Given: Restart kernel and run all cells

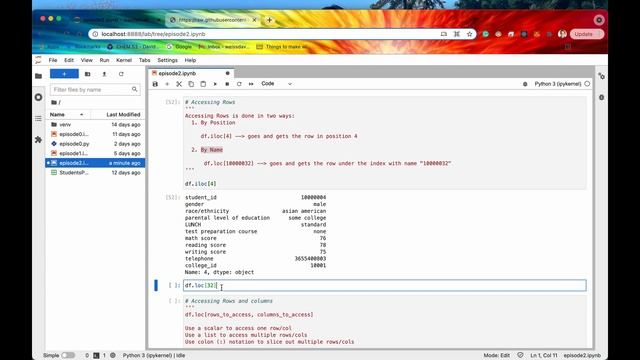Looking at the screenshot, I should pyautogui.click(x=251, y=84).
